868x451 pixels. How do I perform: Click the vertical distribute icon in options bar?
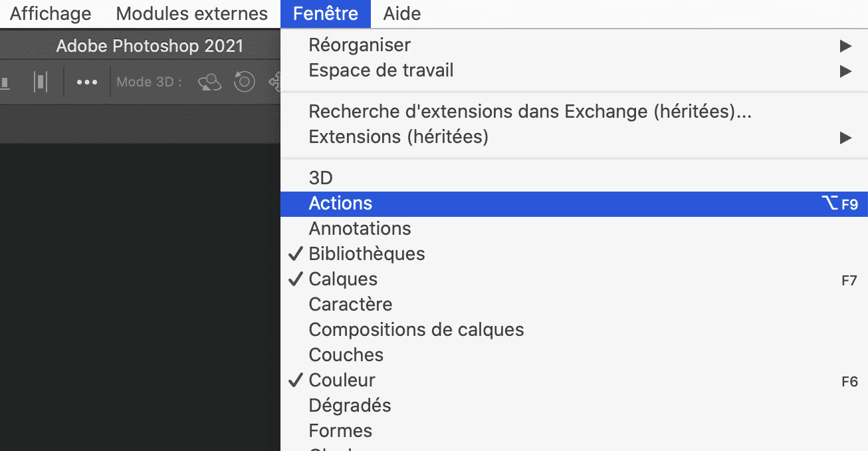tap(41, 82)
